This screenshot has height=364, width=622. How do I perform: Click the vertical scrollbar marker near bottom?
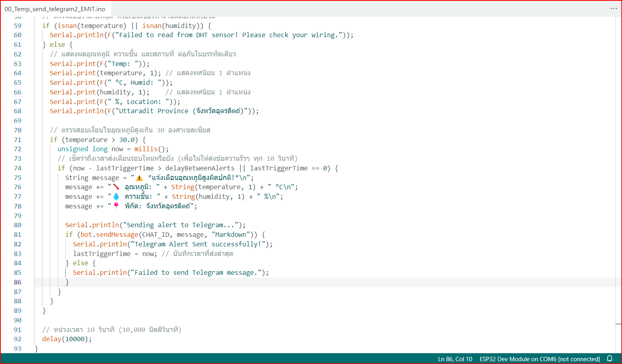618,324
